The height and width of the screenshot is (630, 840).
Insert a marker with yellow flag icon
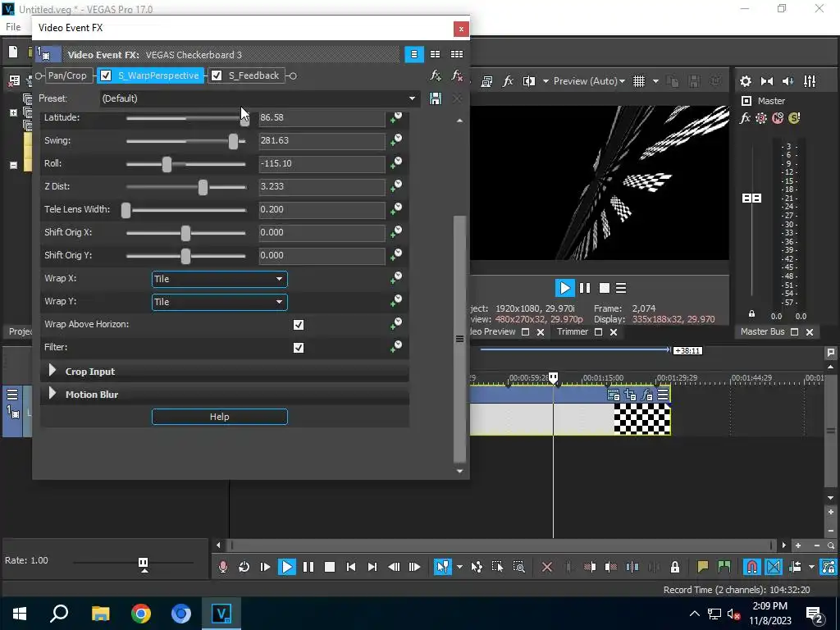(702, 567)
